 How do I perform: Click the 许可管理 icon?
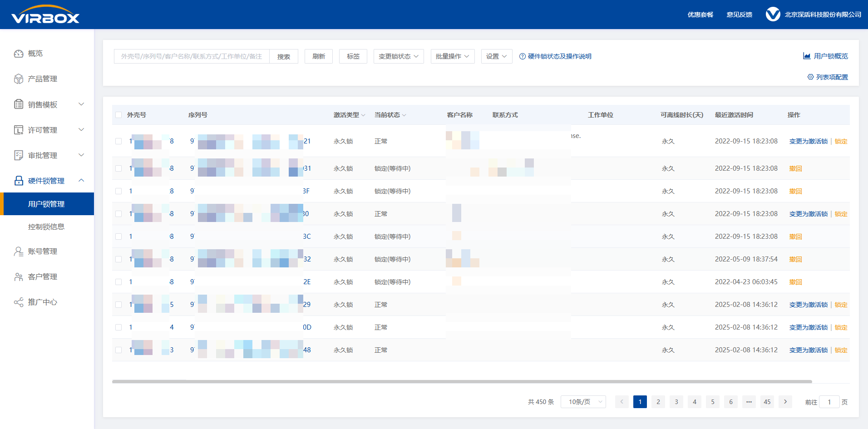(x=19, y=130)
